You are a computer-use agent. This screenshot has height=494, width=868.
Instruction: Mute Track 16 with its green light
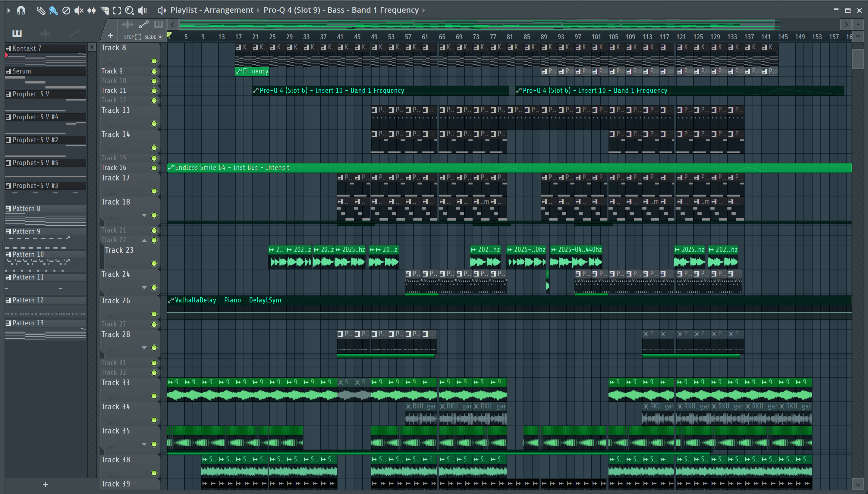point(154,168)
